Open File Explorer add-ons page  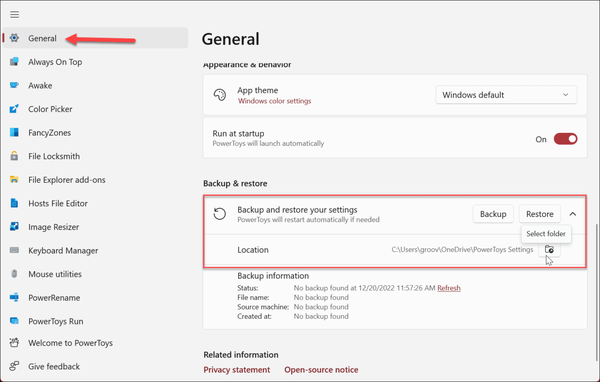pyautogui.click(x=96, y=180)
